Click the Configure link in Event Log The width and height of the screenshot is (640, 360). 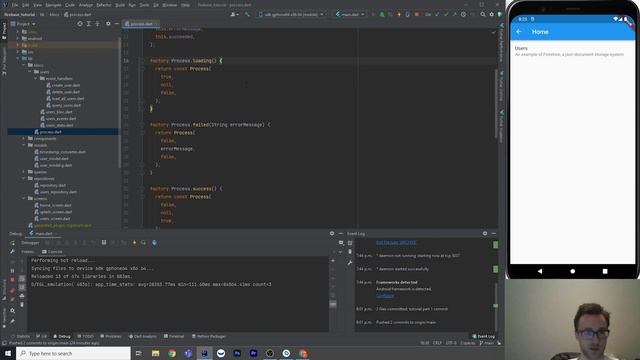click(x=384, y=296)
